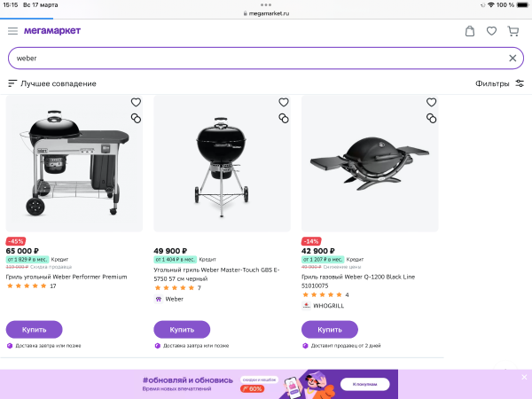
Task: Buy the Weber Performer Premium grill
Action: click(34, 329)
